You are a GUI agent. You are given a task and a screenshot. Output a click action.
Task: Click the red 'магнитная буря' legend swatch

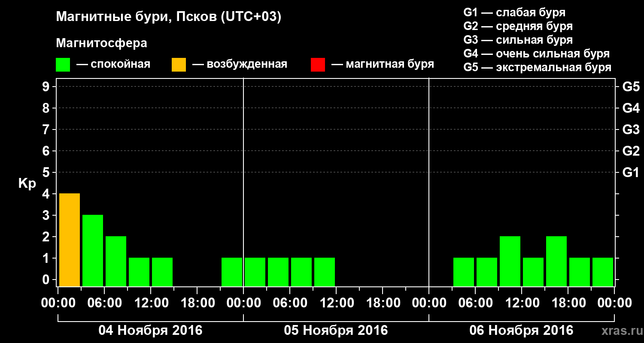pos(318,65)
